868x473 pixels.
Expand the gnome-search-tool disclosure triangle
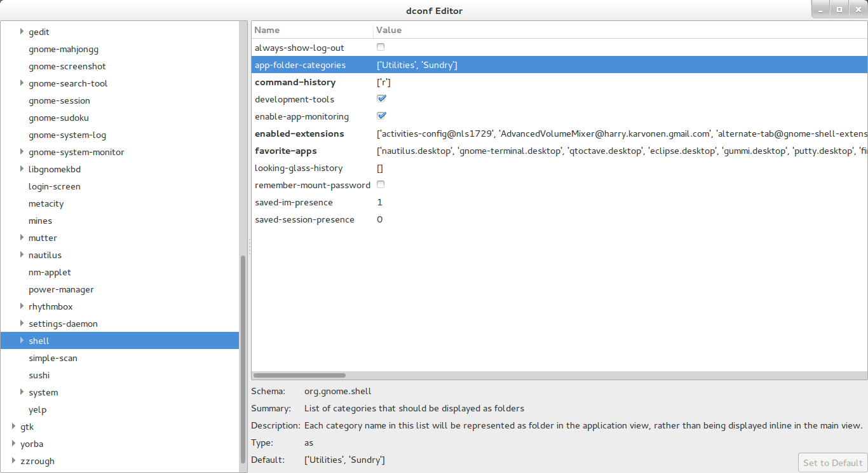tap(22, 83)
